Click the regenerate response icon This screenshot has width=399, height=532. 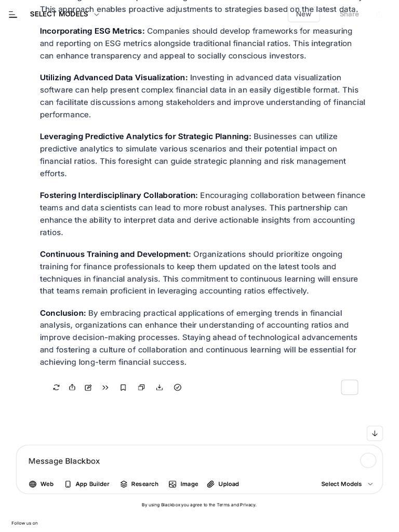pos(56,388)
